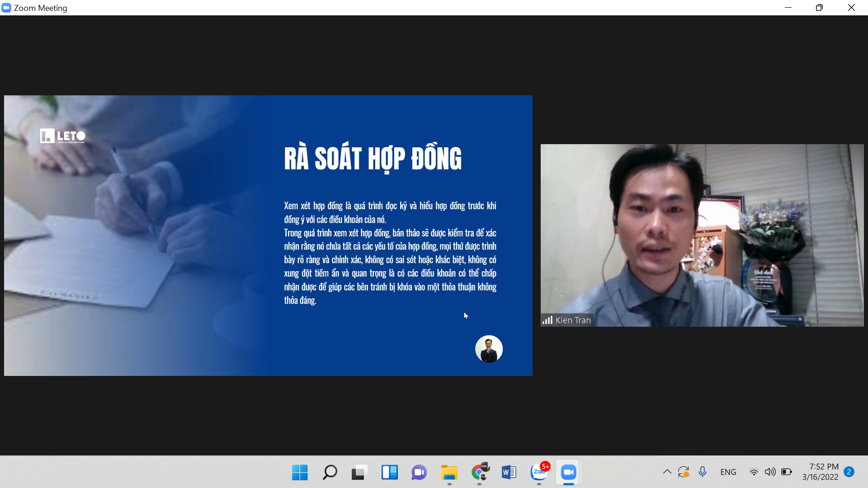This screenshot has width=868, height=488.
Task: Click the Kien Tran name label
Action: (x=573, y=320)
